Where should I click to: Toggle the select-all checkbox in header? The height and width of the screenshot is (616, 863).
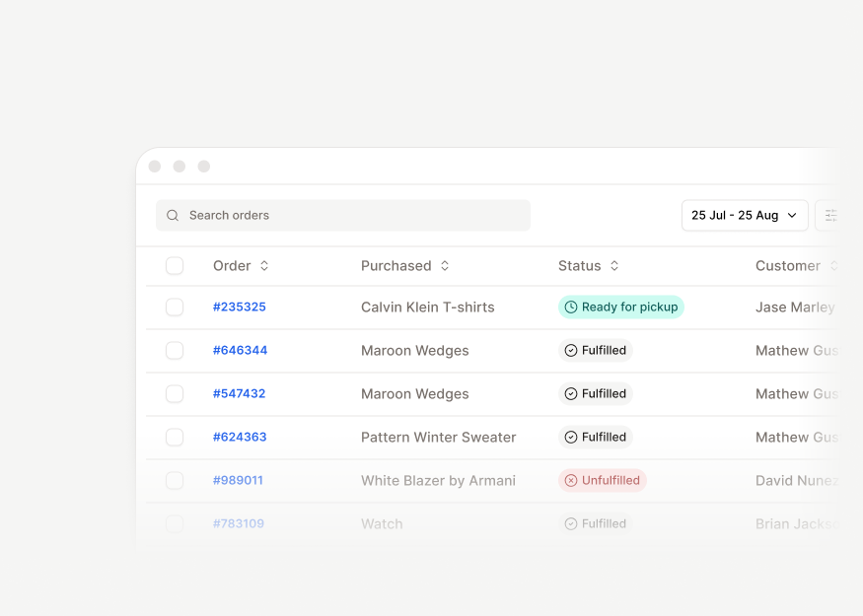click(175, 266)
